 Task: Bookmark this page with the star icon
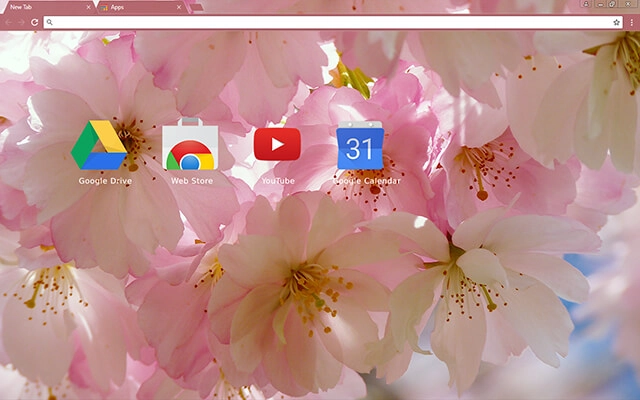tap(616, 22)
